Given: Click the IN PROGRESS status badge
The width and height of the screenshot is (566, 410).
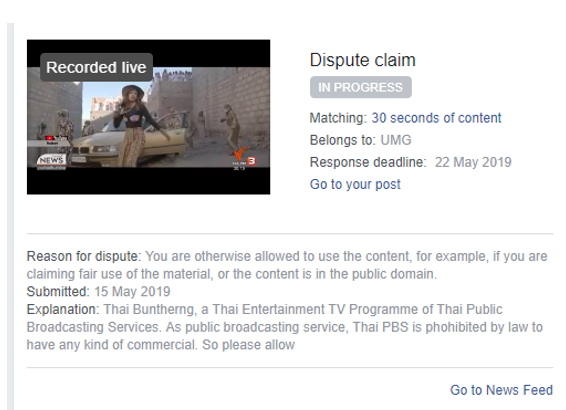Looking at the screenshot, I should click(361, 87).
